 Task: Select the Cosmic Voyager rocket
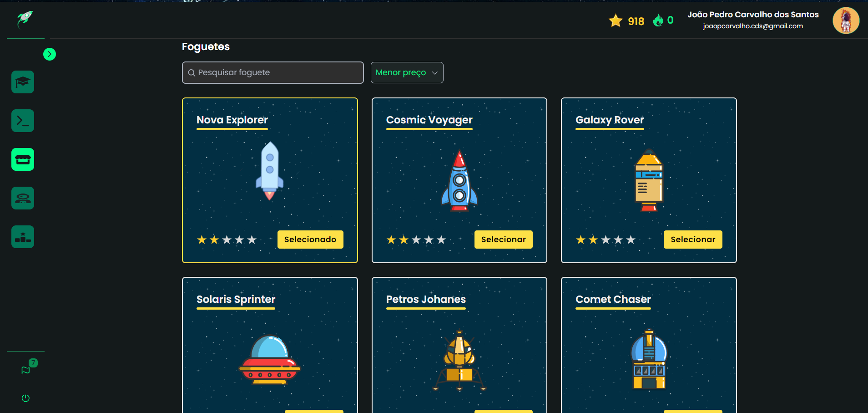point(503,240)
